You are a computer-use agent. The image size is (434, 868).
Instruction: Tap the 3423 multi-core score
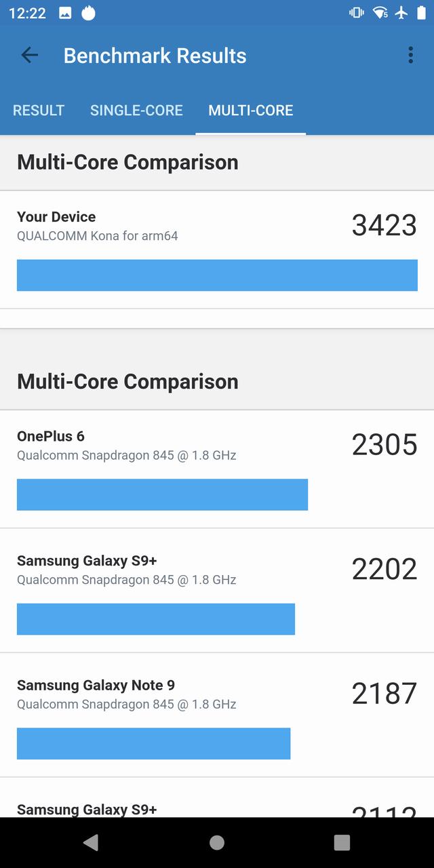[x=384, y=225]
